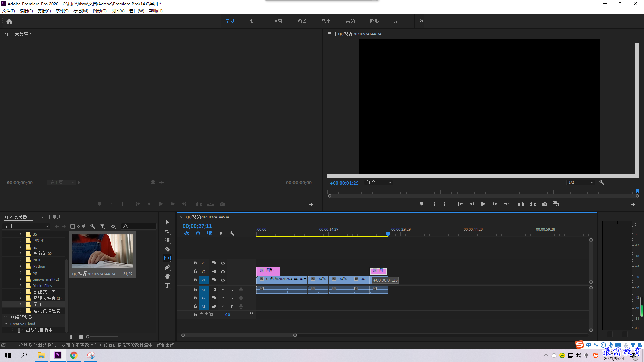Click Lift button in program monitor
Viewport: 644px width, 362px height.
tap(521, 204)
